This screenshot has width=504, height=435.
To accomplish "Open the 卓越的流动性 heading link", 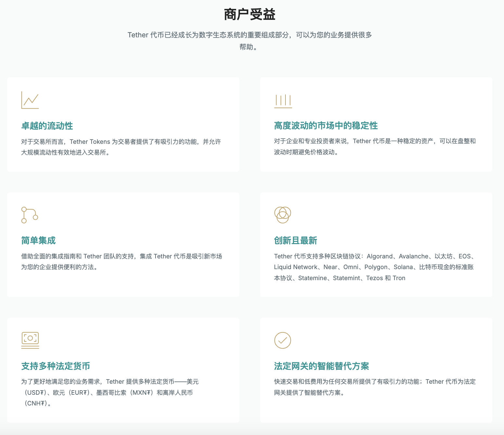I will click(x=47, y=126).
